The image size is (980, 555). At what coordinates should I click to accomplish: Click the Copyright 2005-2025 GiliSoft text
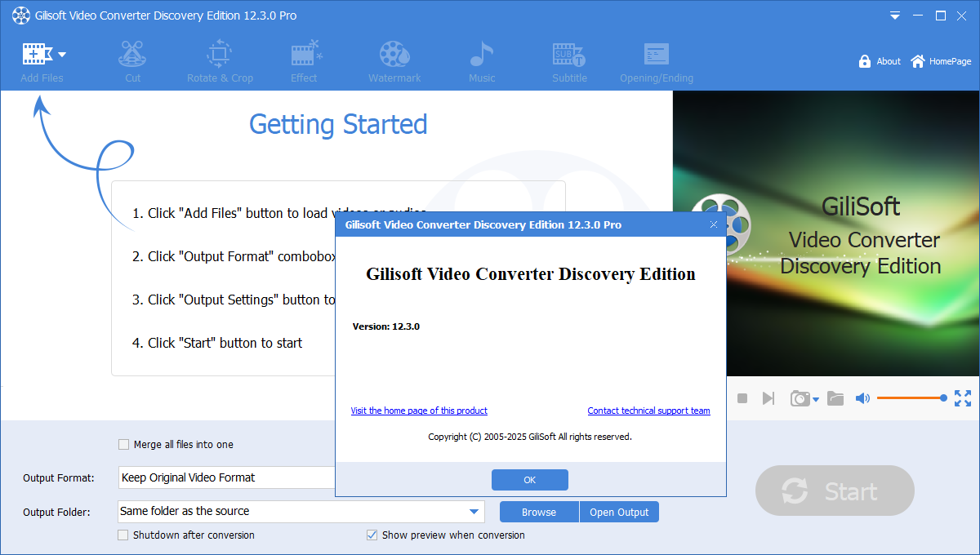point(530,437)
